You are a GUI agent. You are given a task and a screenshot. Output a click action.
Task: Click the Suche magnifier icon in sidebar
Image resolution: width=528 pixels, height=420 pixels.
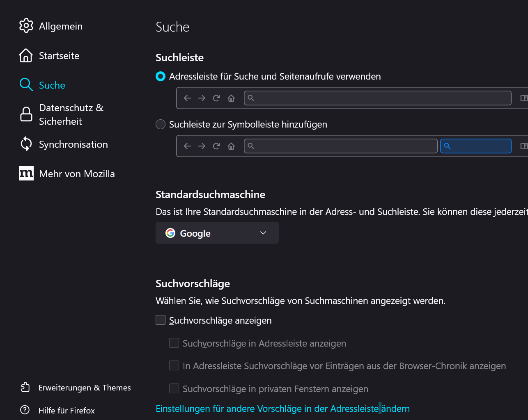(26, 85)
